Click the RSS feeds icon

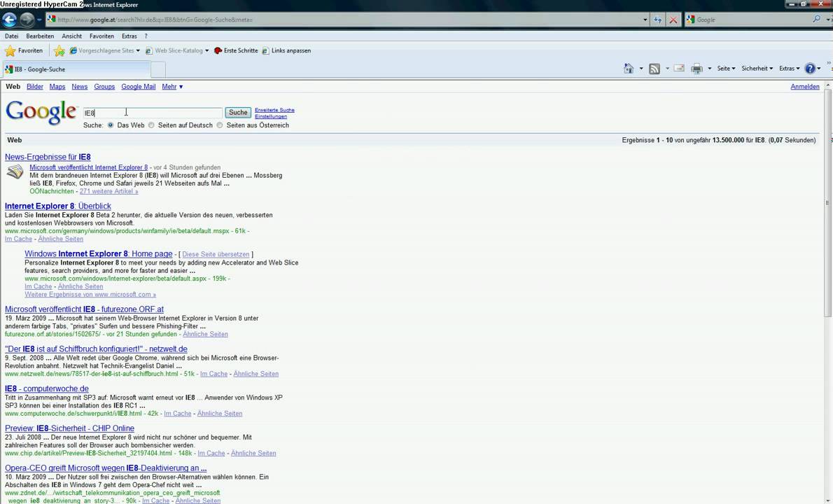654,69
